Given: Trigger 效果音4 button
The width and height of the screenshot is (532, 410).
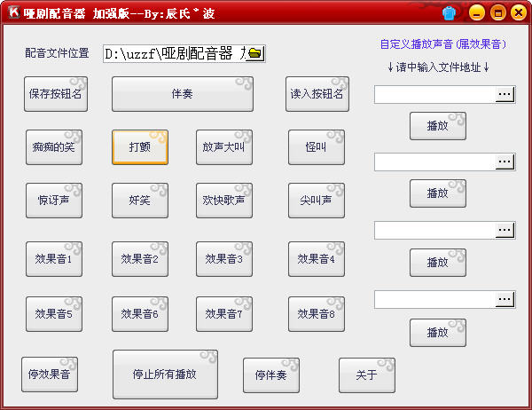Looking at the screenshot, I should coord(317,259).
